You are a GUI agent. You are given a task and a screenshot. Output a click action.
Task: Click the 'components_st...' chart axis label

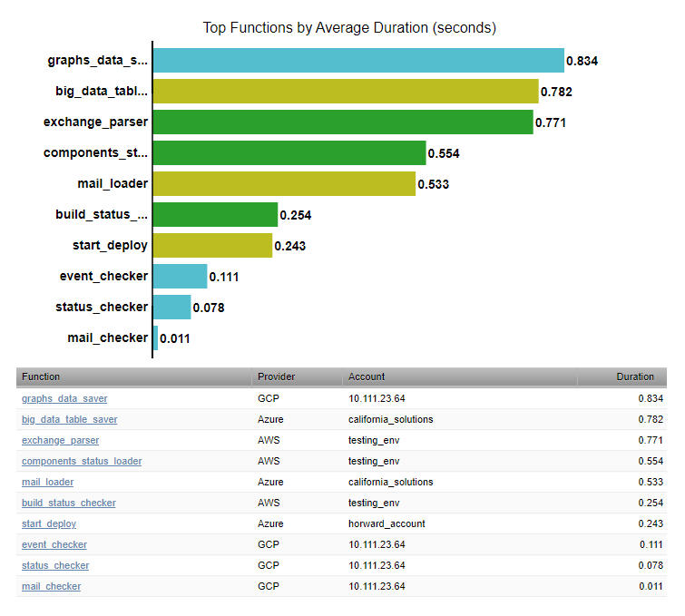coord(95,153)
